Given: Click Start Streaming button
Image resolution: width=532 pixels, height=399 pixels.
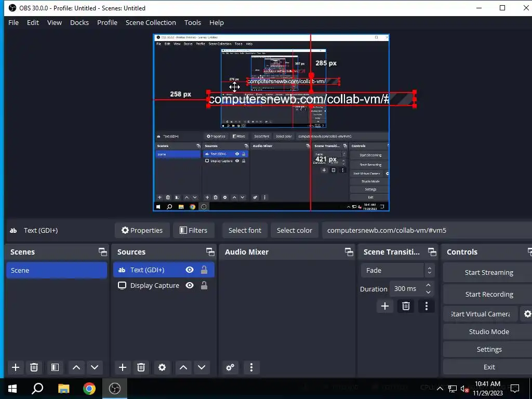Looking at the screenshot, I should click(x=488, y=272).
